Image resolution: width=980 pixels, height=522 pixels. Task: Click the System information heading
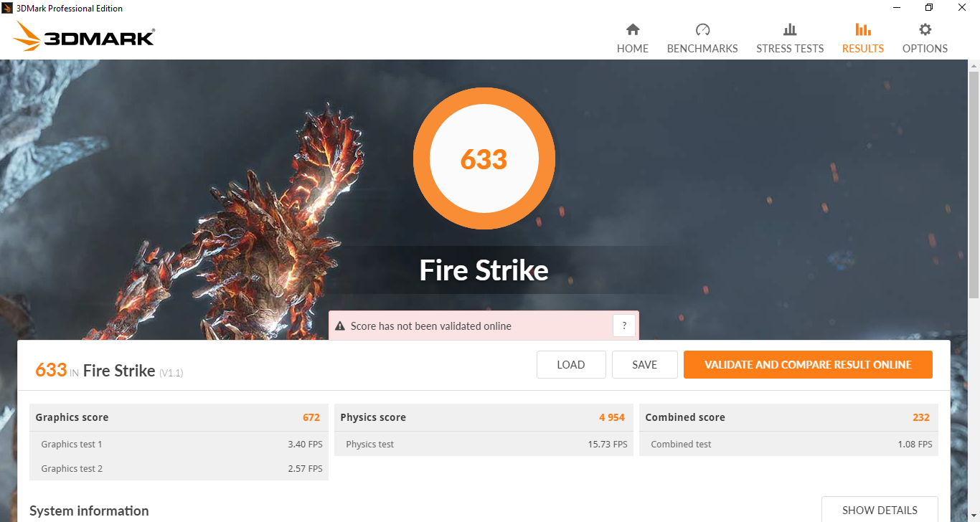coord(89,511)
